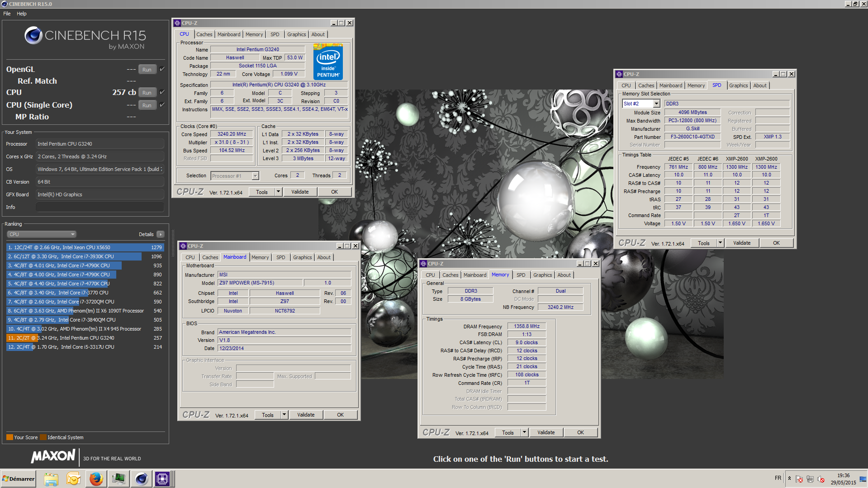The width and height of the screenshot is (868, 488).
Task: Click into the Info field under Your System
Action: tap(100, 207)
